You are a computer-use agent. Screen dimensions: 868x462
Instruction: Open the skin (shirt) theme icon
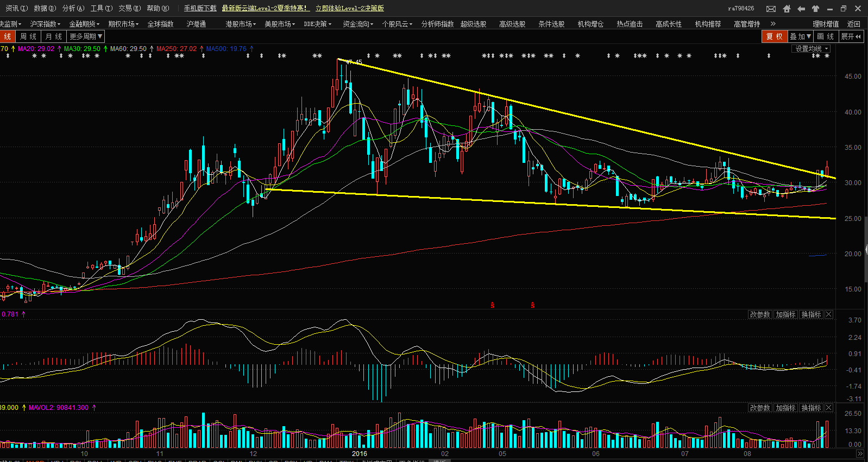point(815,9)
